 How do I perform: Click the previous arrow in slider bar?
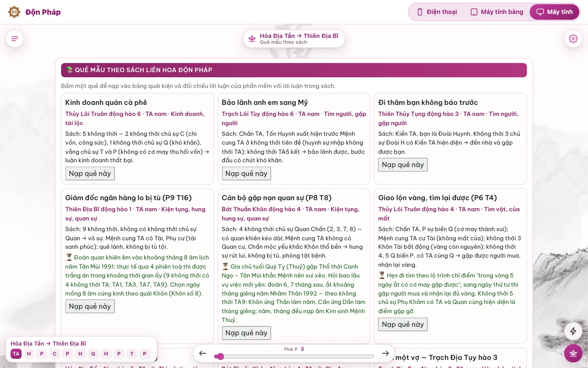tap(202, 353)
